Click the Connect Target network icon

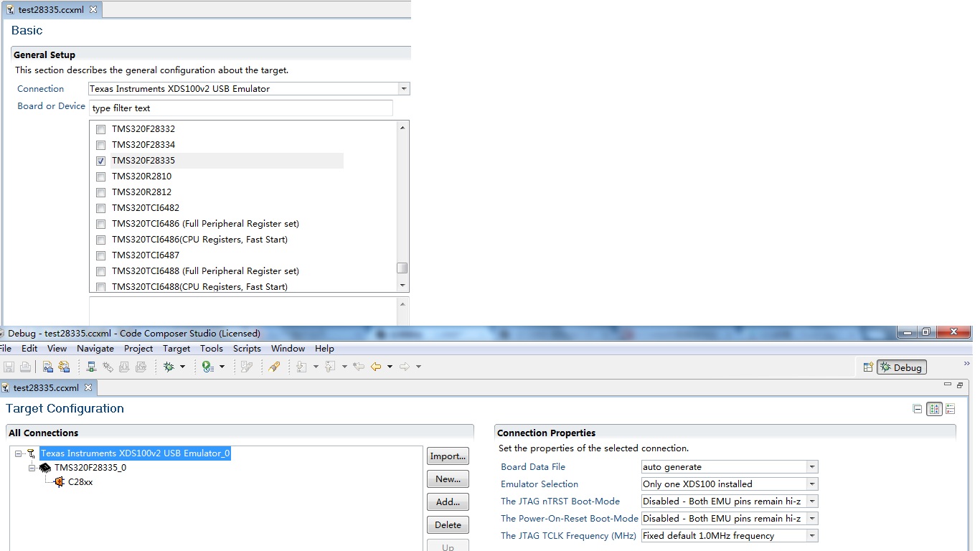pos(91,367)
